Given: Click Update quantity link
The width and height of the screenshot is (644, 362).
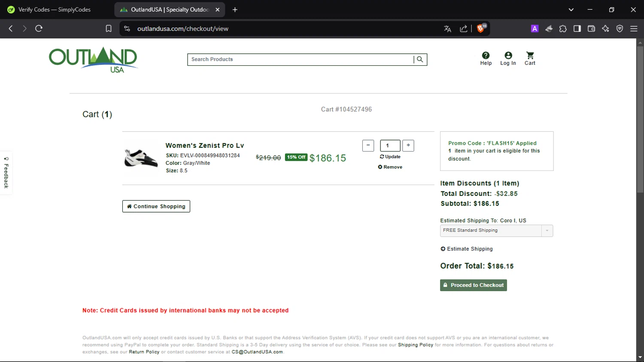Looking at the screenshot, I should (390, 157).
